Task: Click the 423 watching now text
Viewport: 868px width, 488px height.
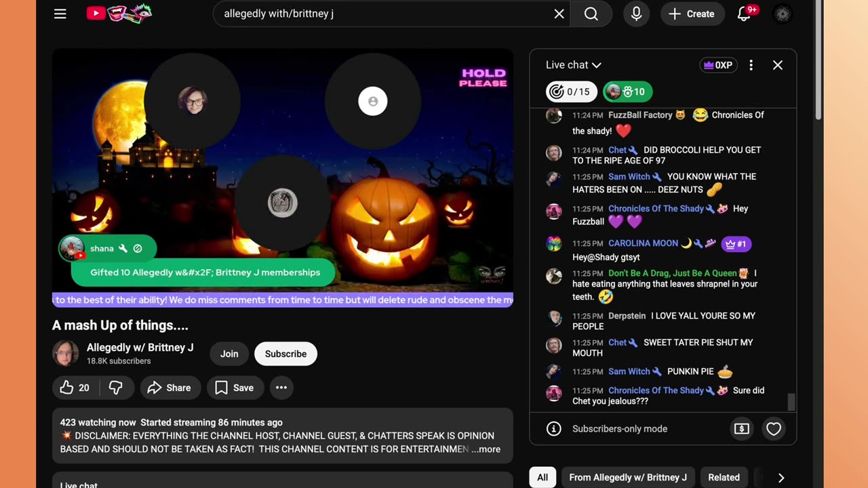Action: [98, 422]
